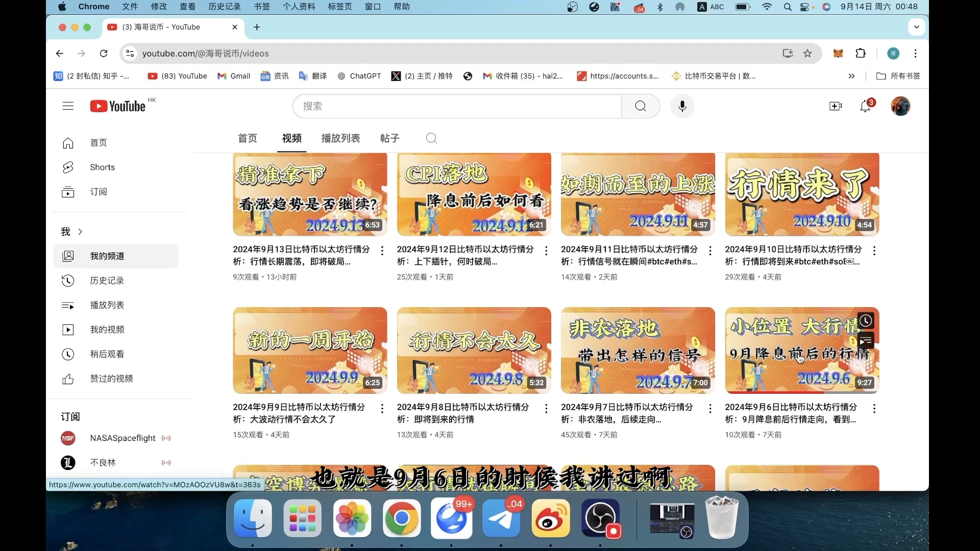Open the MetaMask fox extension
The image size is (980, 551).
(838, 54)
